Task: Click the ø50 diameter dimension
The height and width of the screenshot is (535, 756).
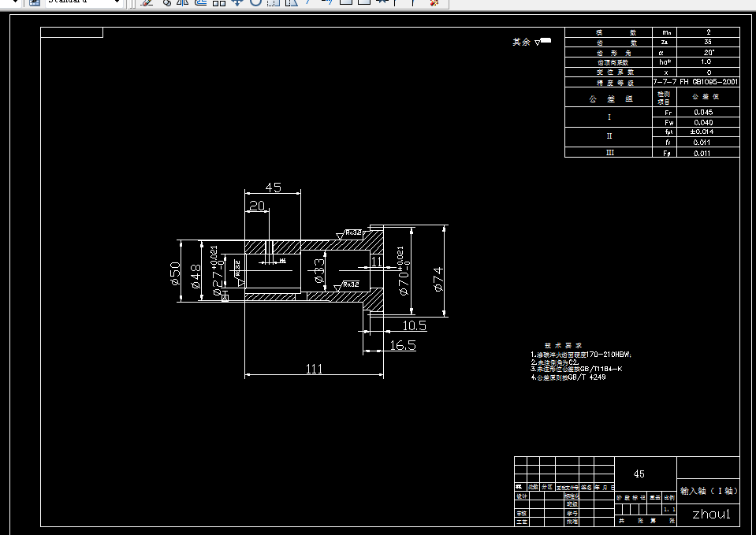Action: [175, 273]
